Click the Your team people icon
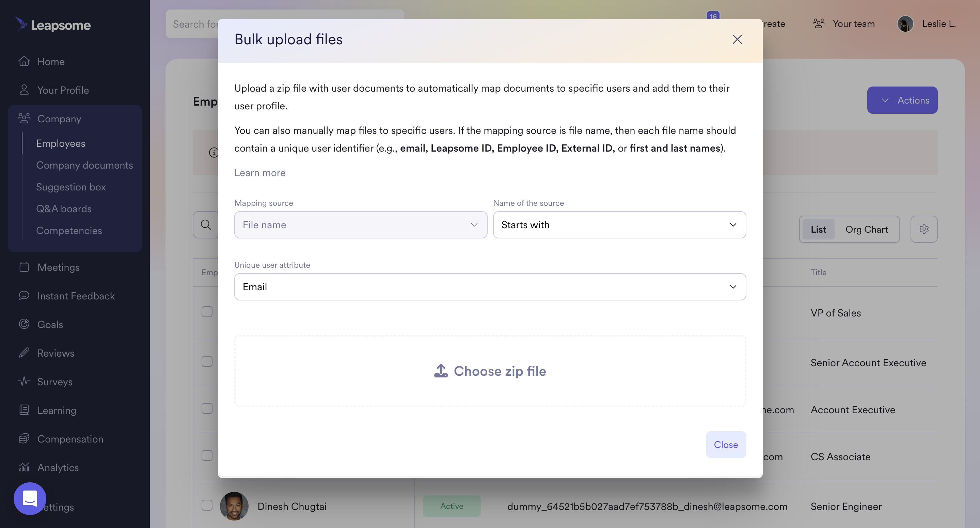The width and height of the screenshot is (980, 528). pyautogui.click(x=818, y=24)
